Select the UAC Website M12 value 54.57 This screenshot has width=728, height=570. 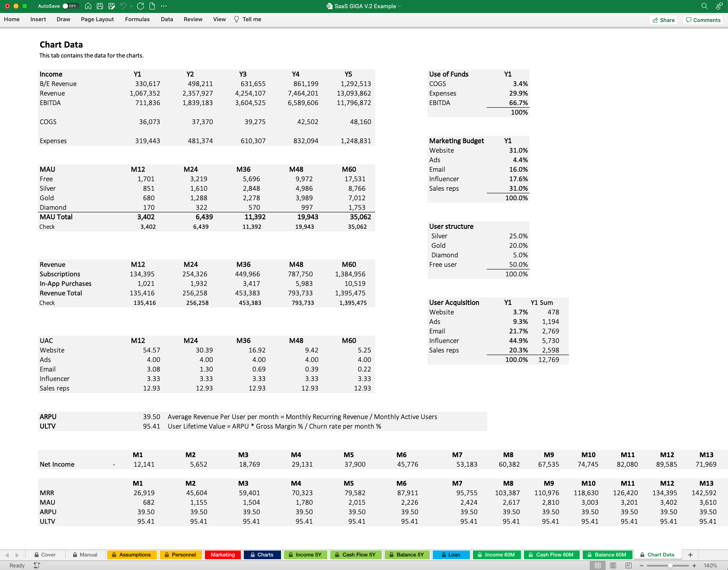[x=152, y=350]
